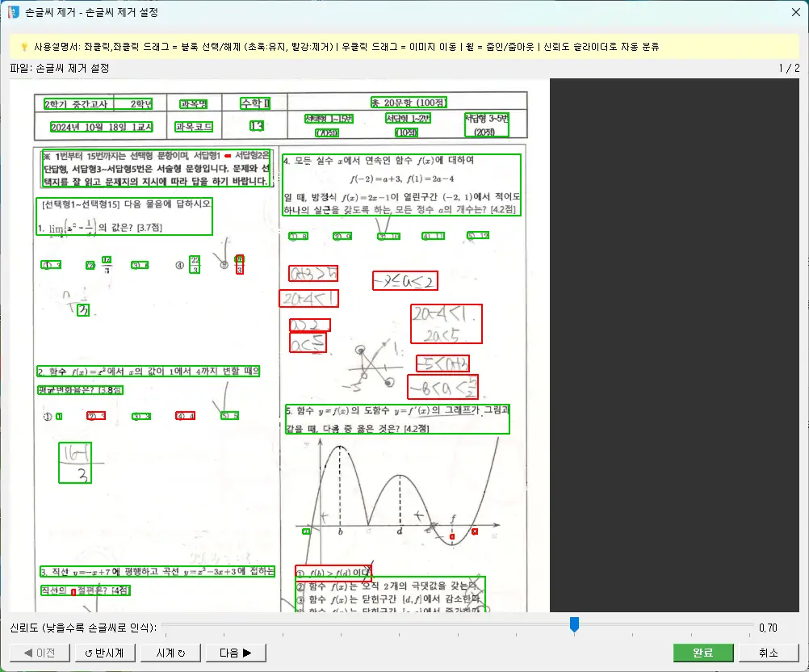
Task: Click the '총 20문항 (100점)' block
Action: [408, 102]
